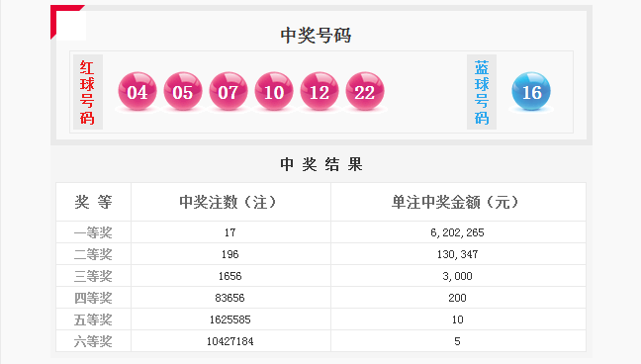The height and width of the screenshot is (364, 641).
Task: Click sixth prize amount 5
Action: click(457, 341)
